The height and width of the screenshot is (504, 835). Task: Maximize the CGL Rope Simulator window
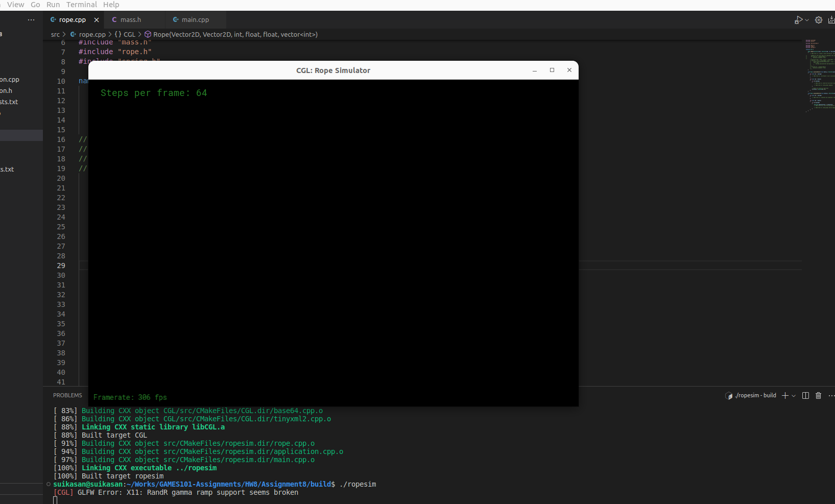click(x=552, y=70)
